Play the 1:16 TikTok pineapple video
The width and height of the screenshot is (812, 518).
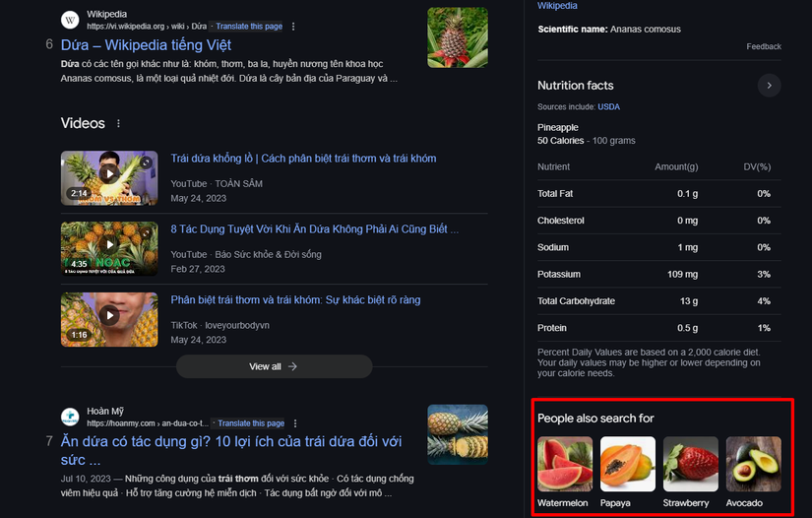[109, 320]
